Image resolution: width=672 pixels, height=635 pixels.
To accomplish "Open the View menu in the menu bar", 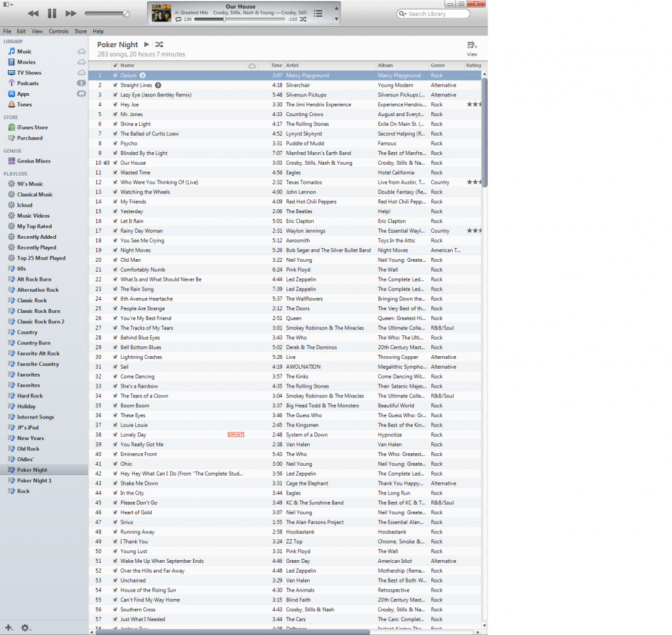I will (37, 31).
